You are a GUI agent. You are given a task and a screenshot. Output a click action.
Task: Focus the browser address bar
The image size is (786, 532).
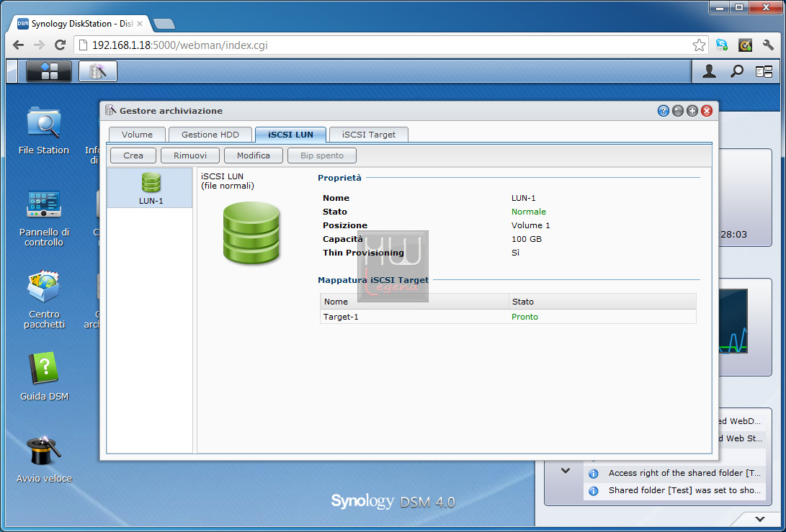pos(391,45)
